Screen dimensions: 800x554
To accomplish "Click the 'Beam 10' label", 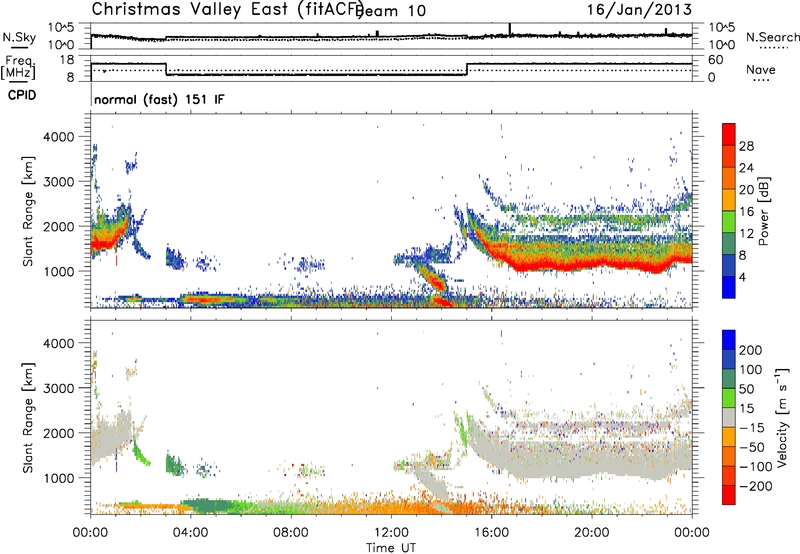I will [x=392, y=11].
